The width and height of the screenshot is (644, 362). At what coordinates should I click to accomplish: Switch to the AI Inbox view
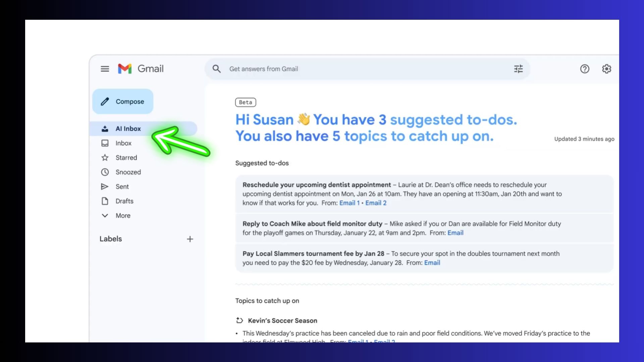(x=128, y=128)
